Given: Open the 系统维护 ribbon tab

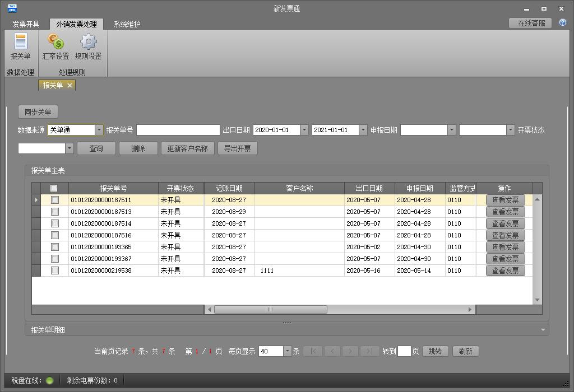Looking at the screenshot, I should point(127,24).
